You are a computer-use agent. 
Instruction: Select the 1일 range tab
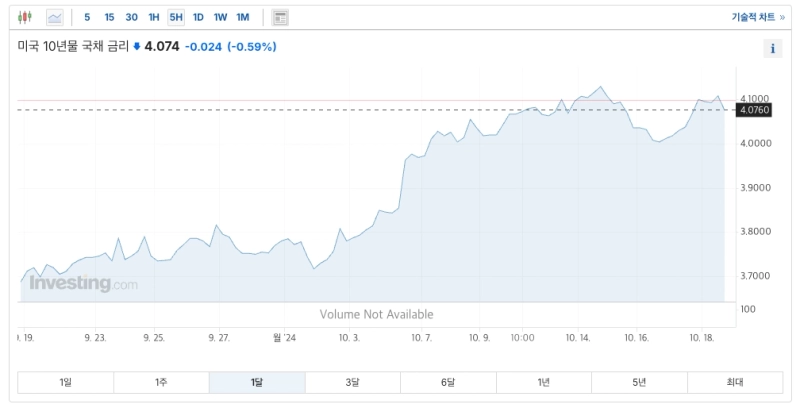coord(66,382)
